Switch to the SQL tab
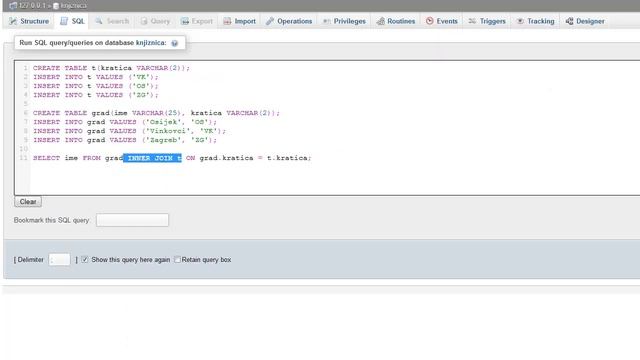The width and height of the screenshot is (640, 360). point(72,21)
